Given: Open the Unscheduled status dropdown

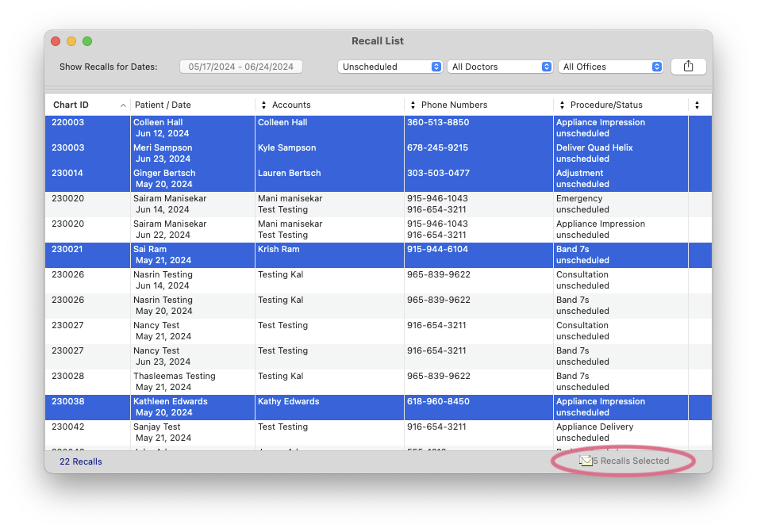Looking at the screenshot, I should pos(390,67).
